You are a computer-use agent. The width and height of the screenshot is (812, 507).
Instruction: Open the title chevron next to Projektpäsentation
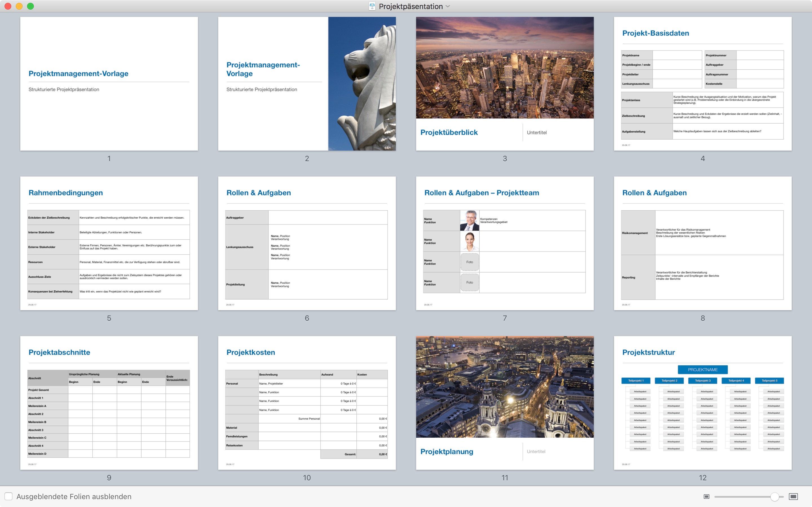(448, 6)
